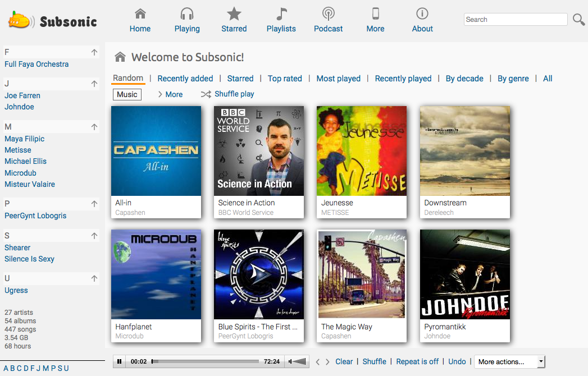Jump to top from P section arrow
Viewport: 588px width, 376px height.
(x=94, y=204)
